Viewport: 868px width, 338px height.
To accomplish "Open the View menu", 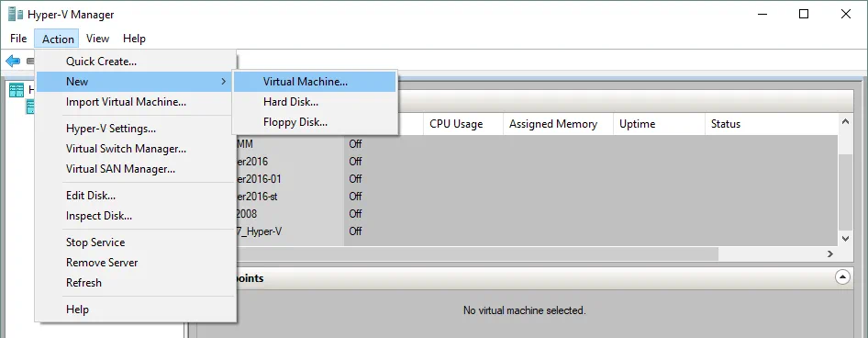I will [97, 39].
